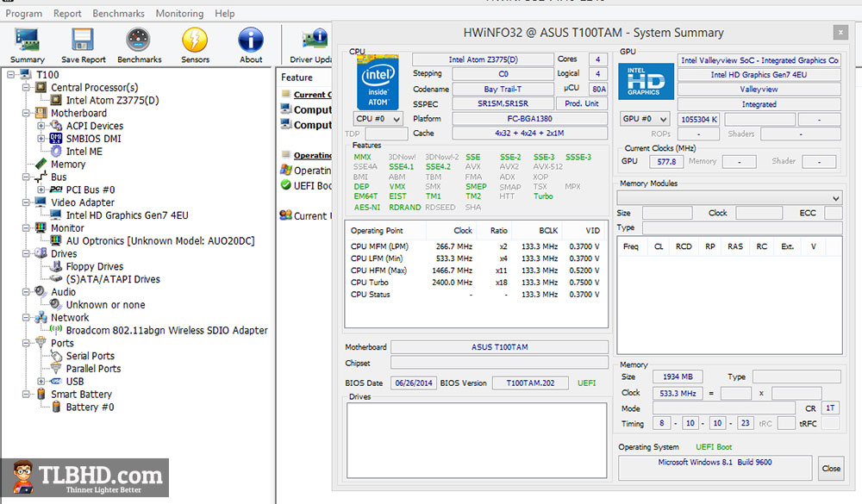Click the Intel Atom Z3775(D) name field

483,59
